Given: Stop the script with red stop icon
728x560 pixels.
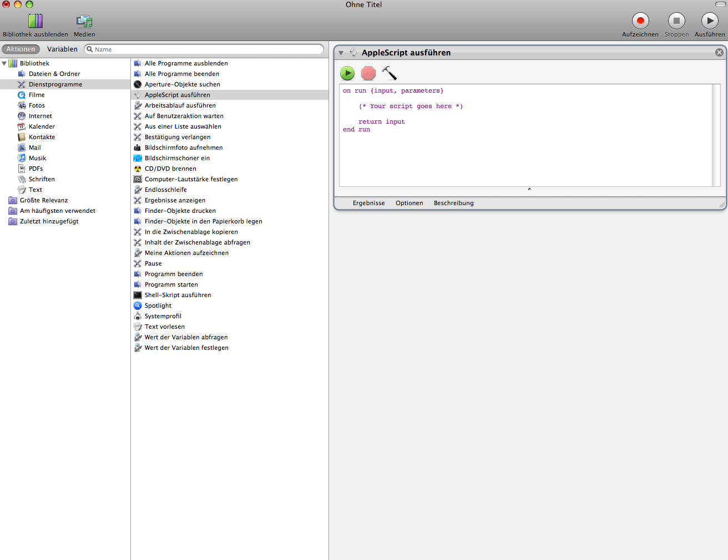Looking at the screenshot, I should 368,73.
